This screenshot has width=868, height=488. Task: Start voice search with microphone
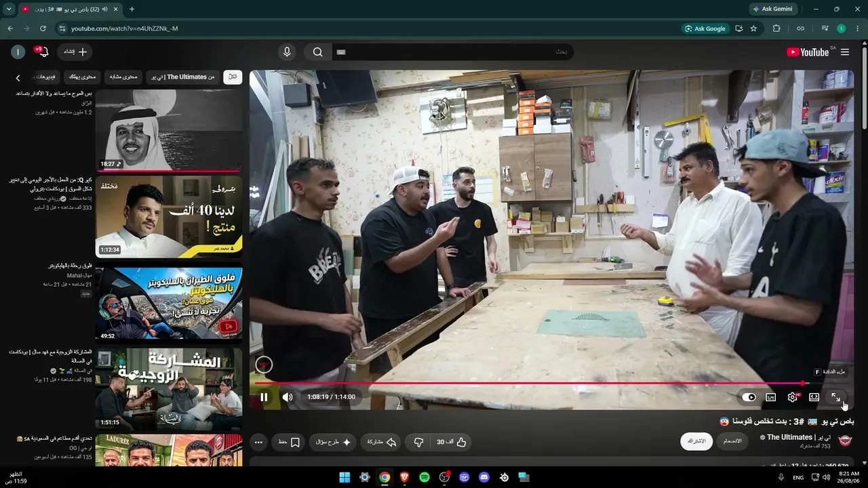[287, 52]
